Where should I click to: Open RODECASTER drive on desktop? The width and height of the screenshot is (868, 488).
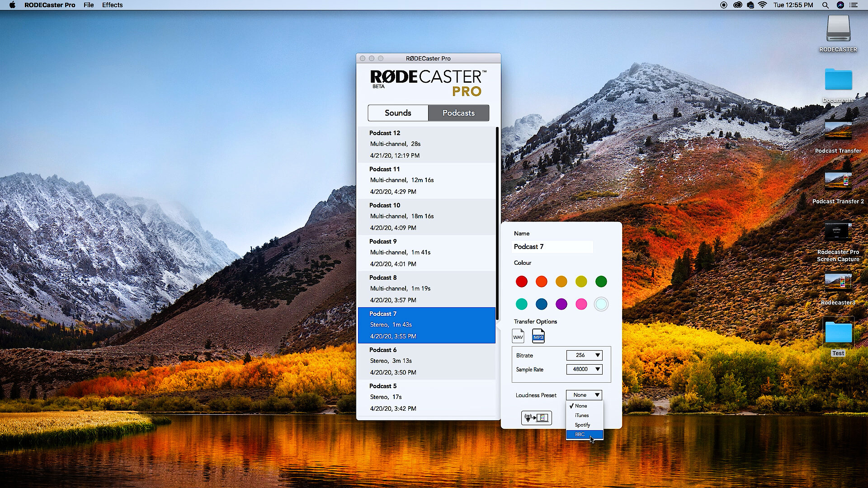(x=838, y=34)
